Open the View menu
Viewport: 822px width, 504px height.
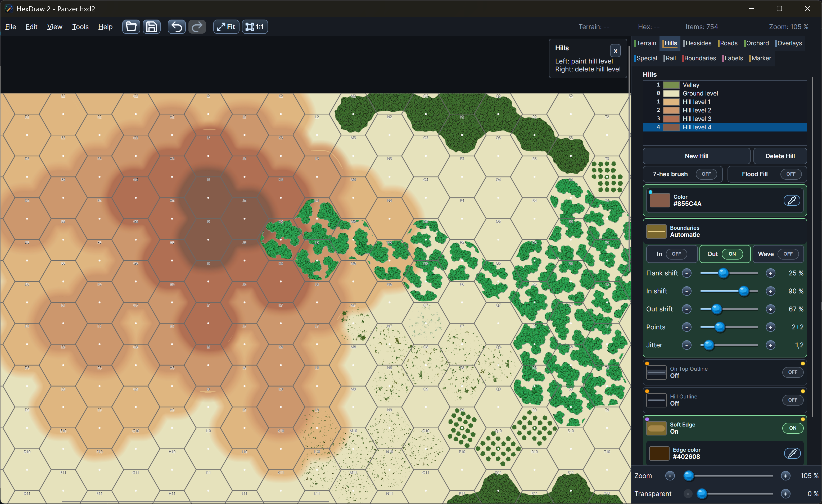pos(55,27)
